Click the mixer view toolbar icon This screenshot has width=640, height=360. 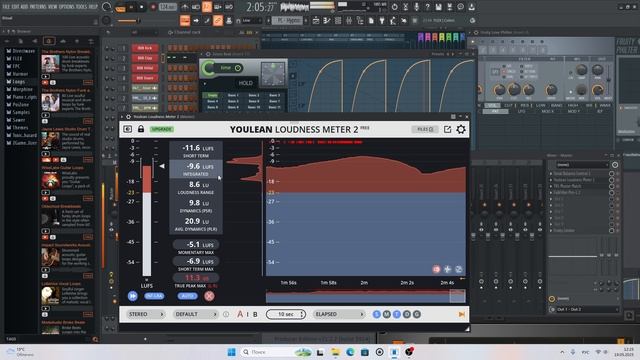point(349,20)
